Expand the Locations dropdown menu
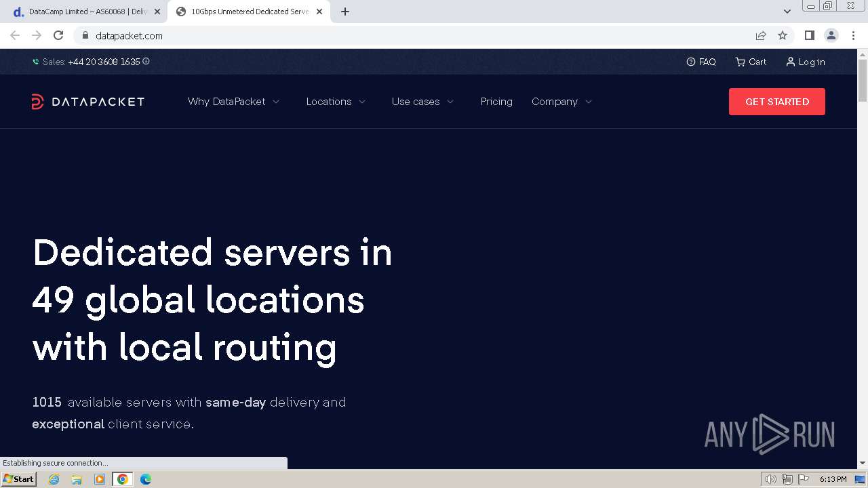The height and width of the screenshot is (488, 868). (x=336, y=102)
